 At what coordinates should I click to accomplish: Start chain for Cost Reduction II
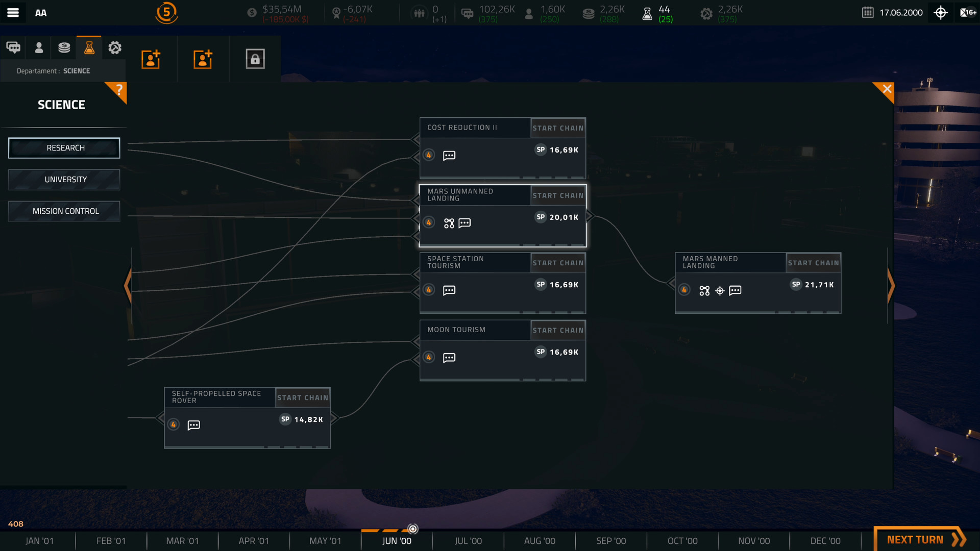[558, 128]
